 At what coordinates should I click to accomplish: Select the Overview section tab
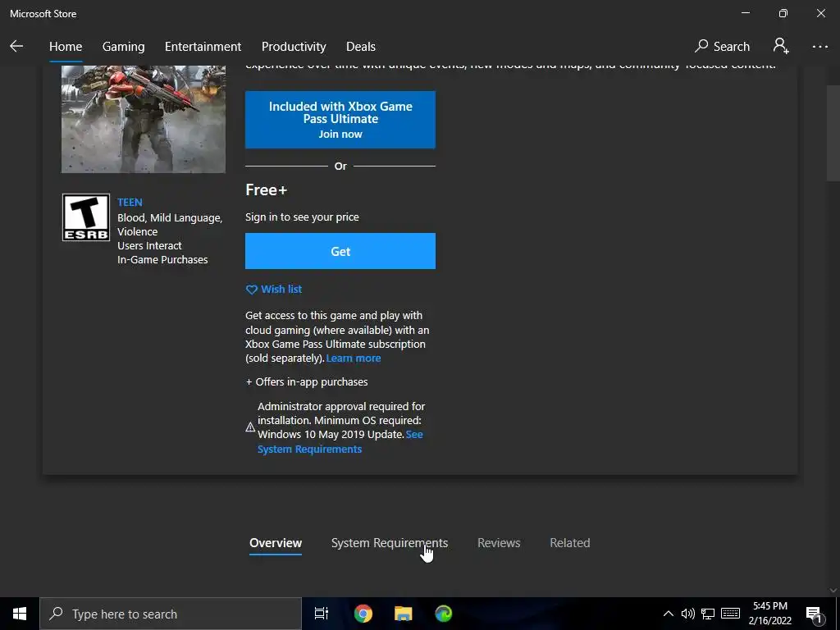point(276,543)
